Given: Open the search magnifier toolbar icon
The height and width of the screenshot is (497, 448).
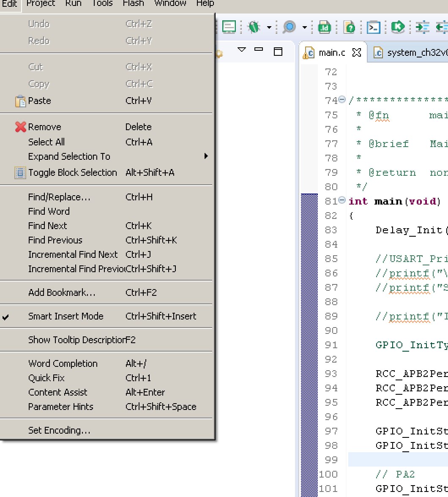Looking at the screenshot, I should click(x=289, y=27).
